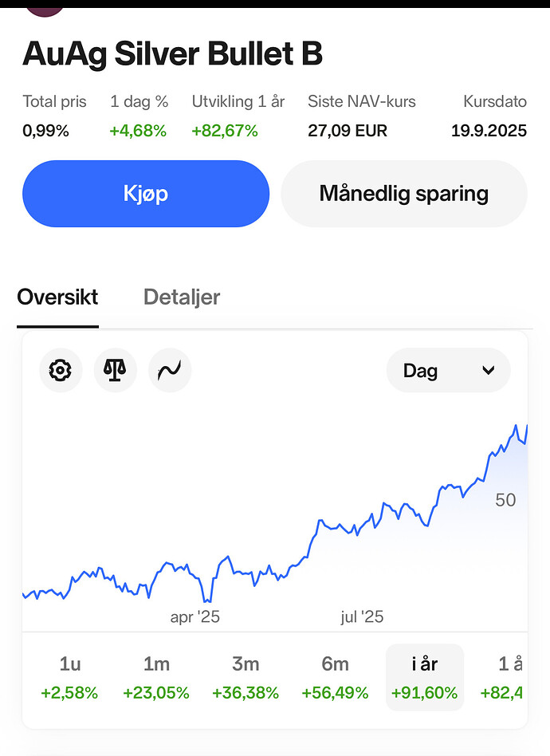Viewport: 550px width, 756px height.
Task: Click the compare scales icon
Action: point(116,371)
